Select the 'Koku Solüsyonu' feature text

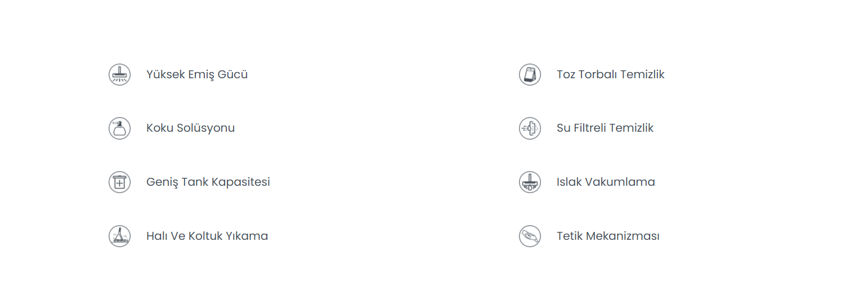coord(190,128)
